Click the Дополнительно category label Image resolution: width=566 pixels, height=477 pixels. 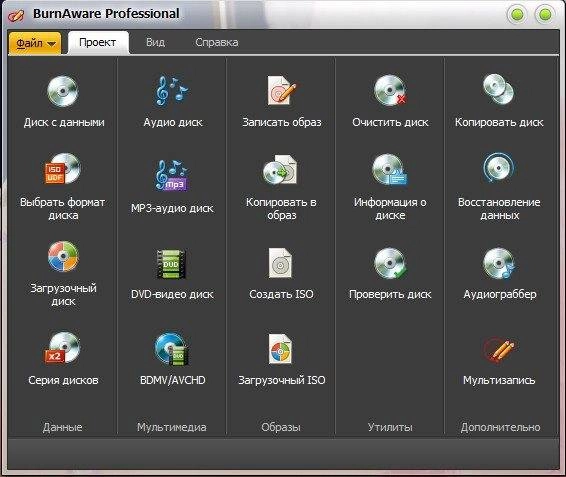[x=500, y=427]
